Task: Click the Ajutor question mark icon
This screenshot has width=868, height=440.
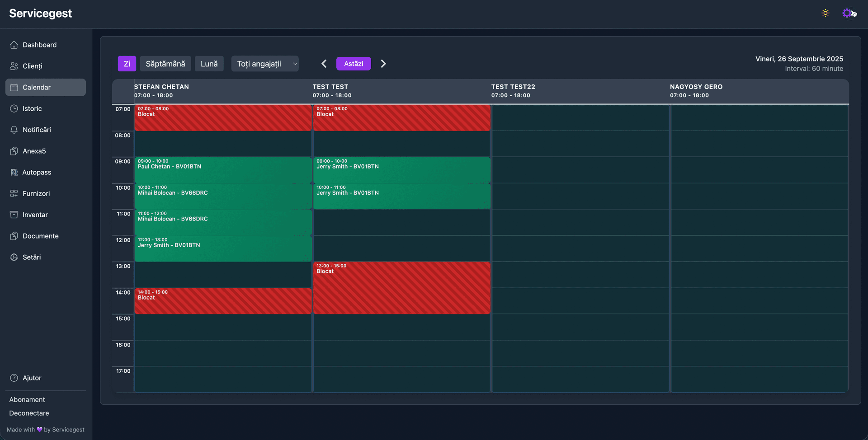Action: [x=14, y=378]
